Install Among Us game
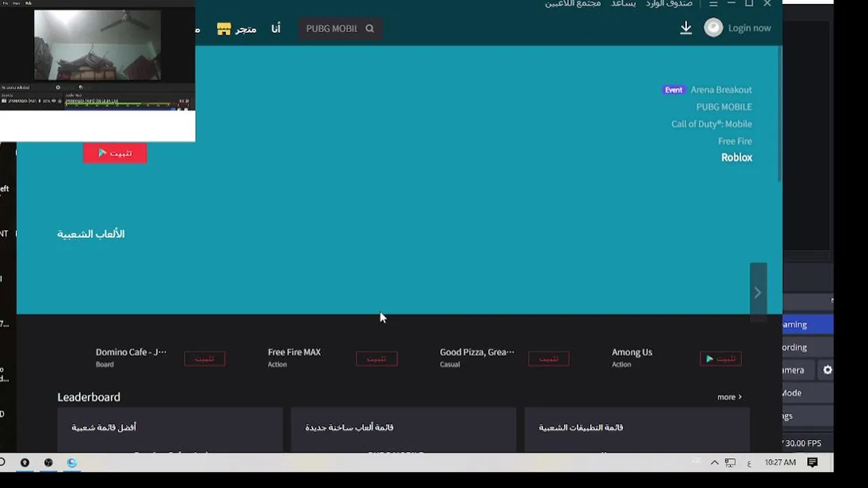This screenshot has height=488, width=868. pyautogui.click(x=721, y=359)
